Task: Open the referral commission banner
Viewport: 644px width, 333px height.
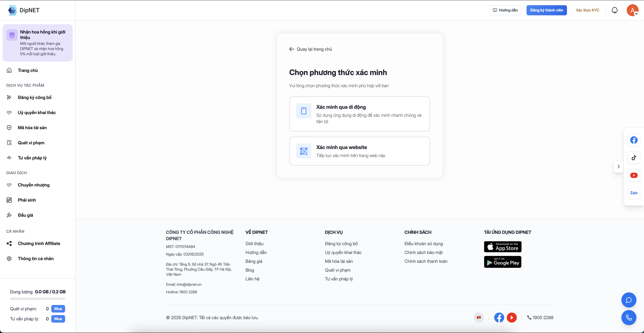Action: click(x=38, y=43)
